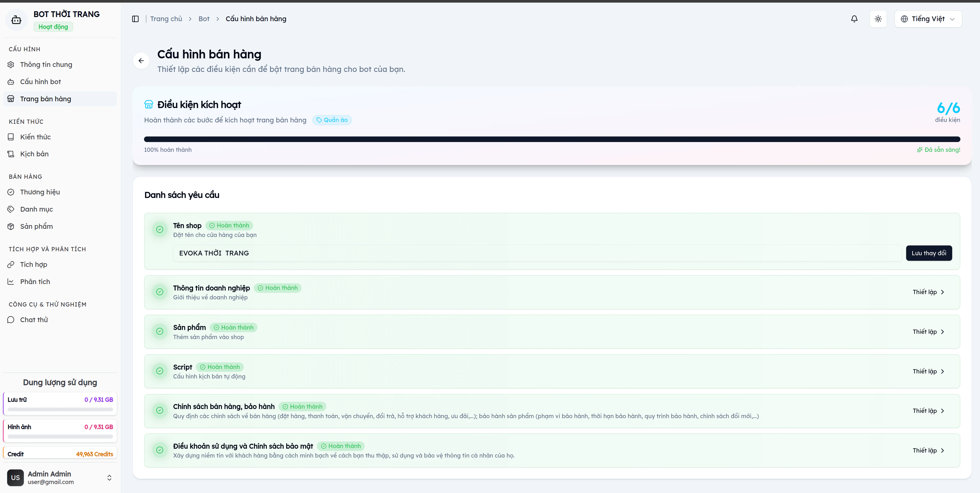
Task: Click the Sản phẩm box icon
Action: 11,227
